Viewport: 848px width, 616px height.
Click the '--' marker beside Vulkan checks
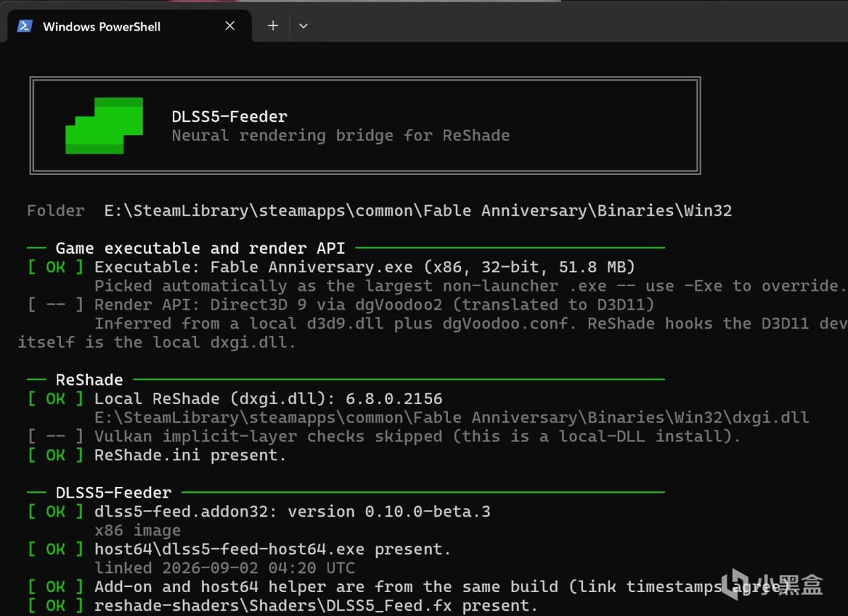pos(56,436)
